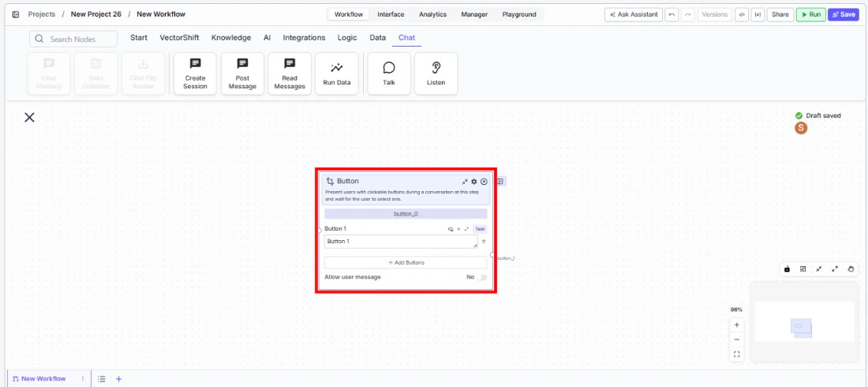The image size is (868, 387).
Task: Click the Text type badge
Action: coord(480,229)
